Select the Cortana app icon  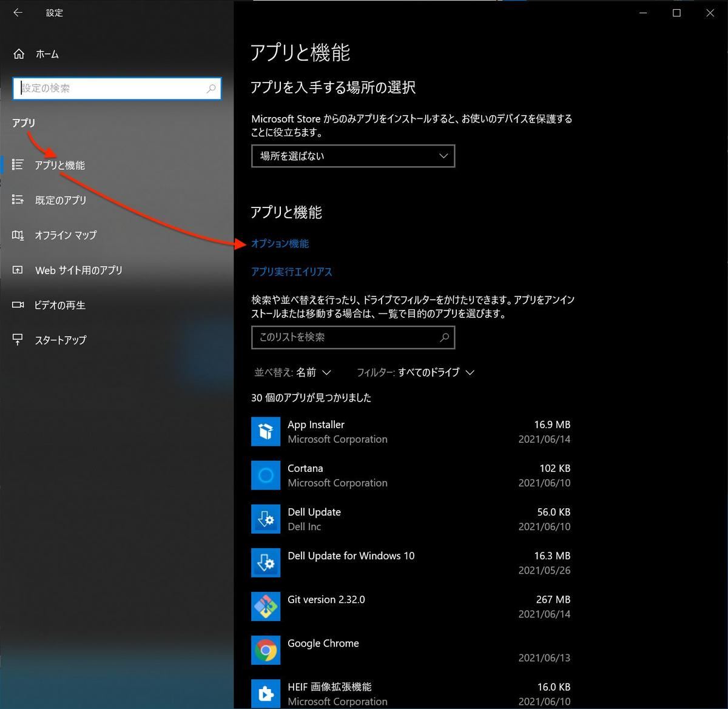click(266, 475)
